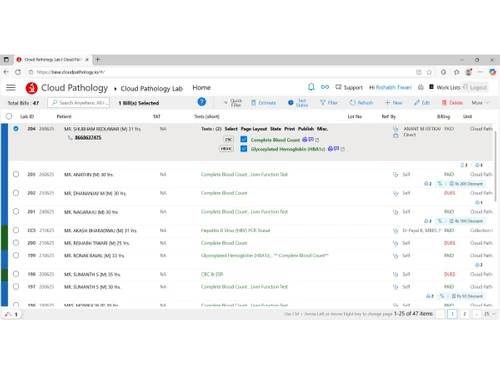The image size is (500, 375).
Task: Edit the selected bill
Action: click(x=422, y=103)
